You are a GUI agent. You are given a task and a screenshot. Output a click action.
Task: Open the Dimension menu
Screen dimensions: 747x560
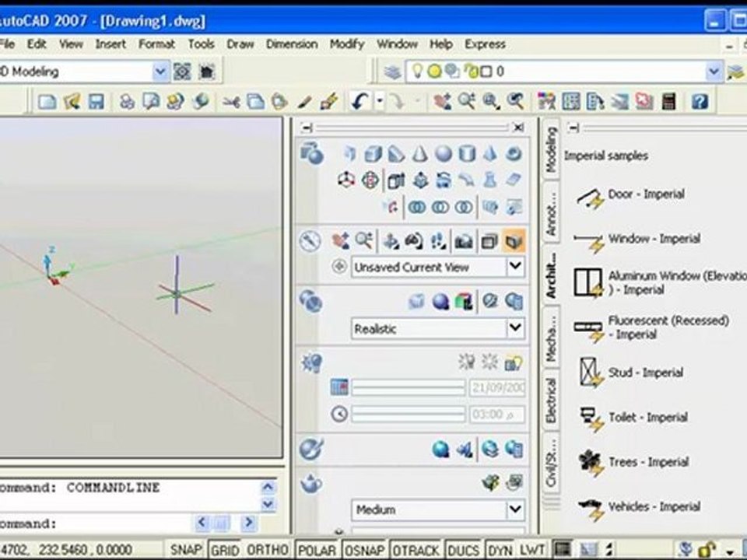tap(292, 44)
